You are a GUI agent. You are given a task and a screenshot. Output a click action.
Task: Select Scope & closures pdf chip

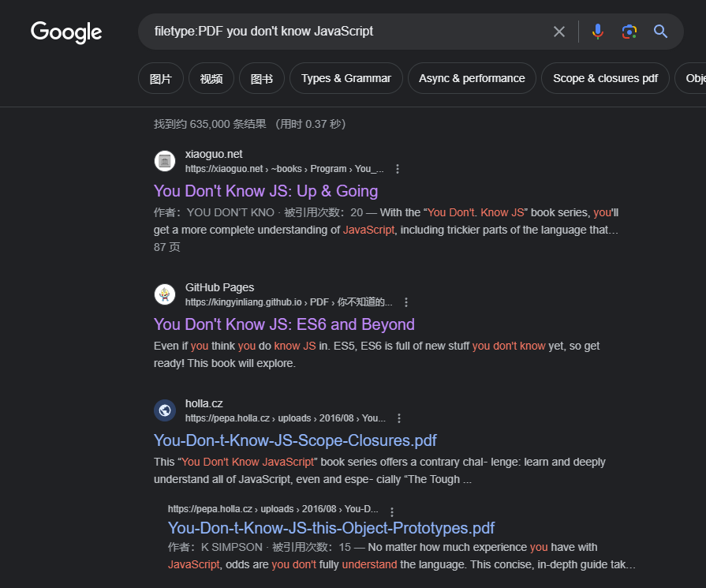605,78
